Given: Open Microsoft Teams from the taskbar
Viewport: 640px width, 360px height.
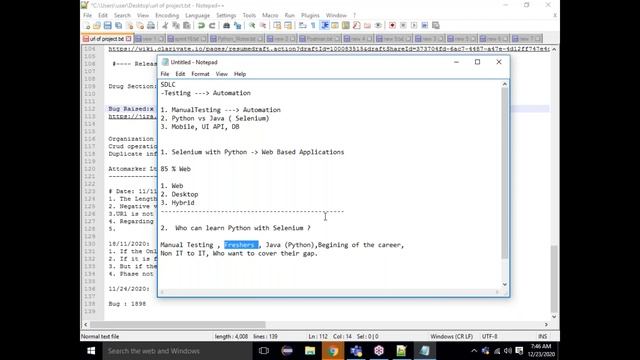Looking at the screenshot, I should tap(356, 351).
